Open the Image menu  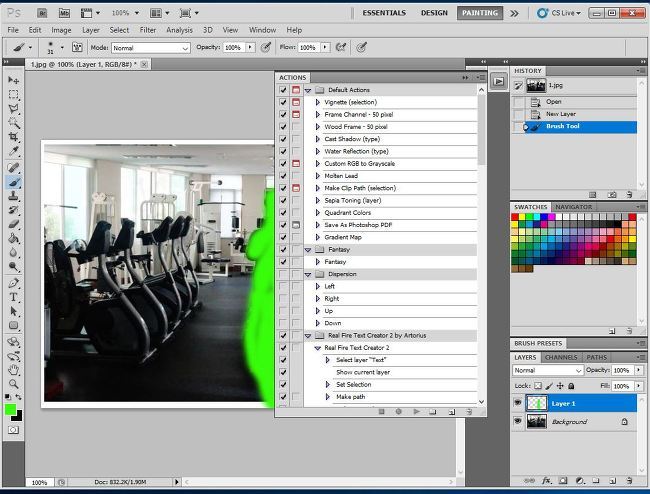click(61, 30)
